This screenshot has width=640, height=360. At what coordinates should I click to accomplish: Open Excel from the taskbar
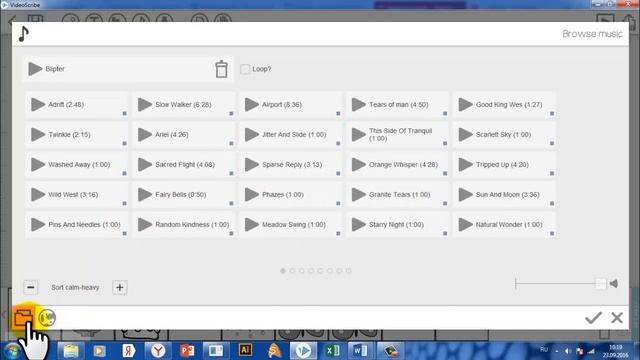pos(332,351)
